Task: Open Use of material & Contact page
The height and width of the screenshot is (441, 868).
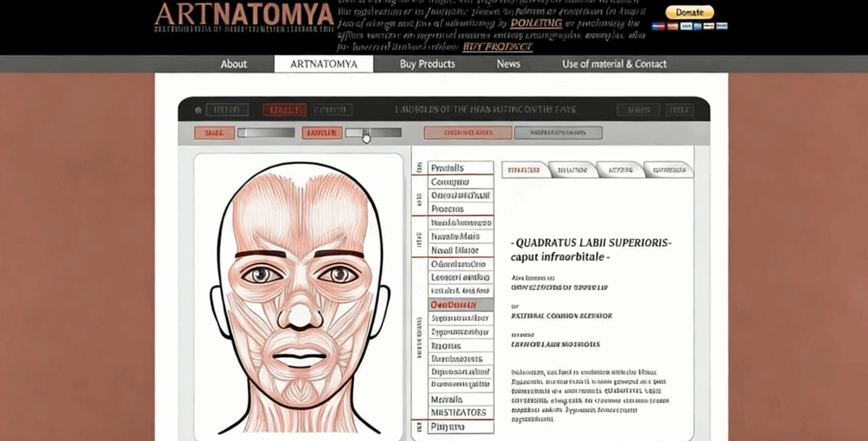Action: pyautogui.click(x=614, y=64)
